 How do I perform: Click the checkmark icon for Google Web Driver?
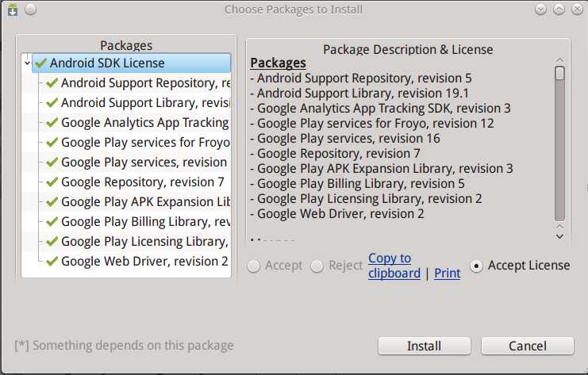click(52, 261)
